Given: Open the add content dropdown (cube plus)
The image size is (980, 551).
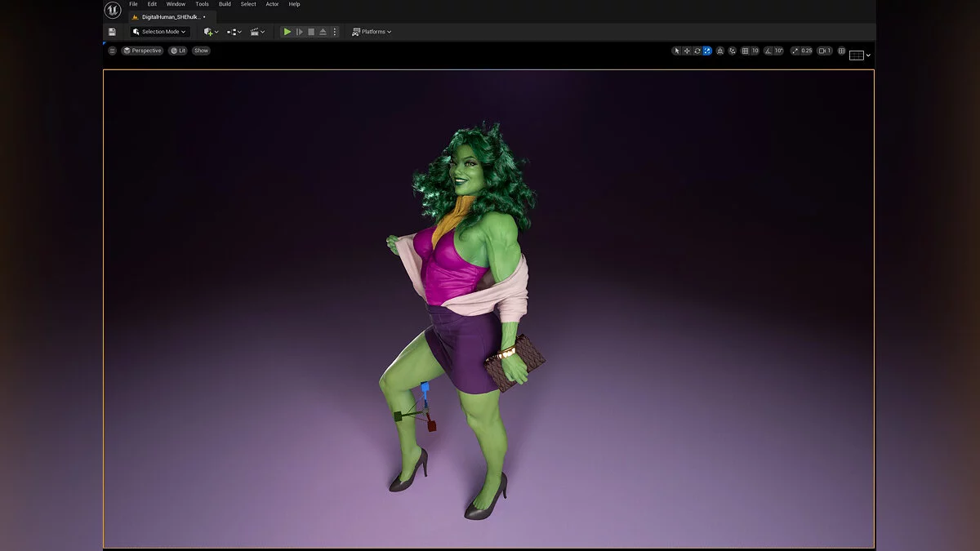Looking at the screenshot, I should [x=211, y=32].
